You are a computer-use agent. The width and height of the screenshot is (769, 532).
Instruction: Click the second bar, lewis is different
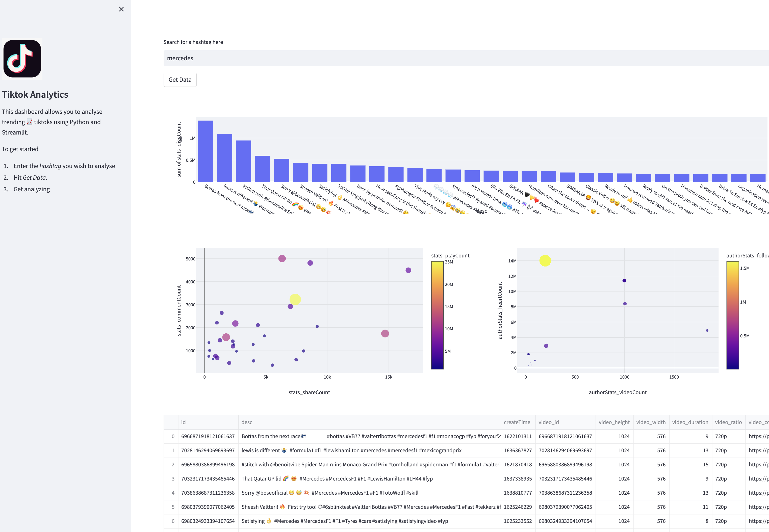point(224,158)
